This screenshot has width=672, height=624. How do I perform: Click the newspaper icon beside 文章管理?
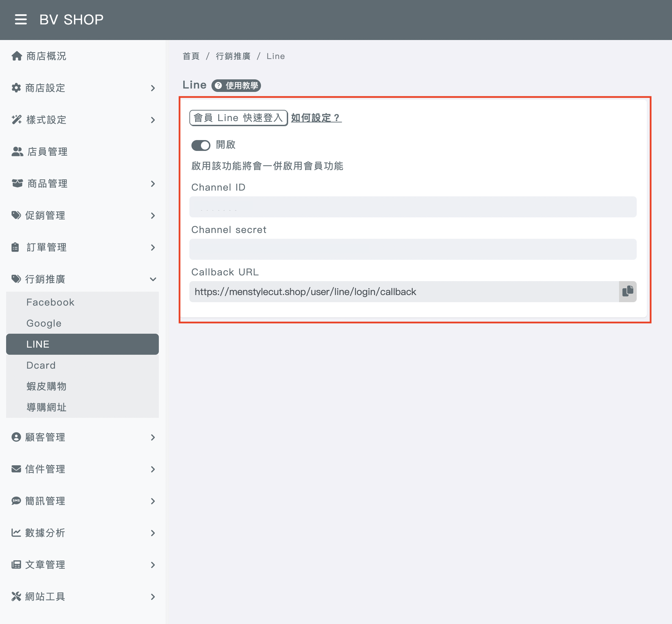point(16,564)
